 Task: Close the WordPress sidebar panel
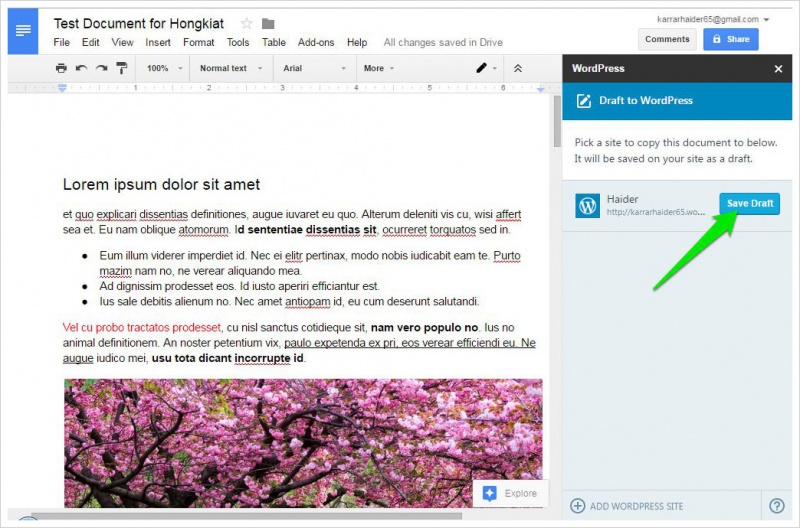(778, 69)
